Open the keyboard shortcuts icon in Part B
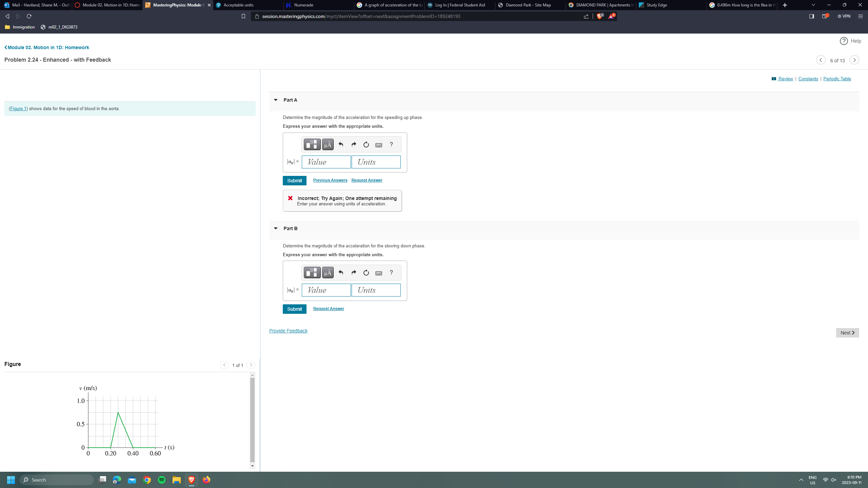 [379, 273]
